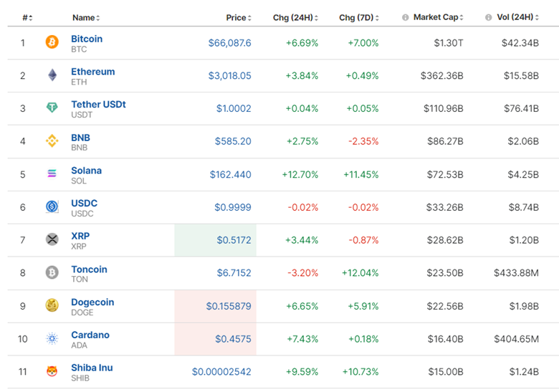The width and height of the screenshot is (559, 392).
Task: Sort table by Price column
Action: pyautogui.click(x=239, y=17)
